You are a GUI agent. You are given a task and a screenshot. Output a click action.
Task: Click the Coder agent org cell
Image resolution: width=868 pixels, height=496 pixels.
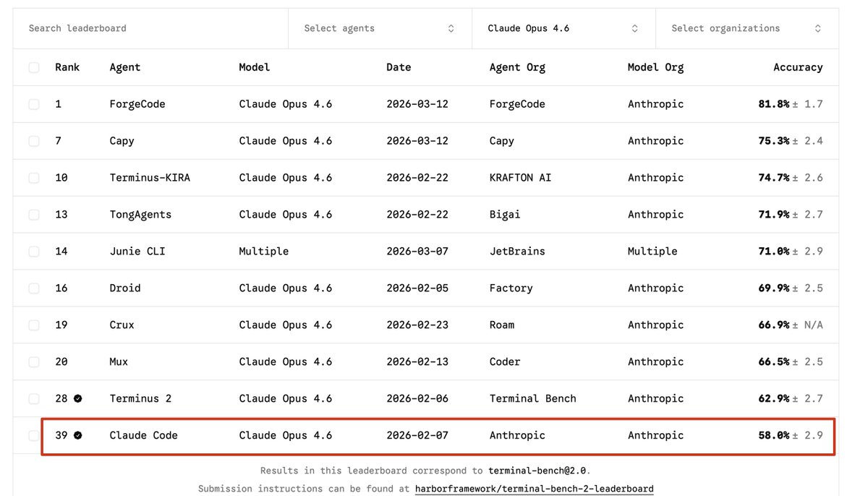[x=505, y=362]
